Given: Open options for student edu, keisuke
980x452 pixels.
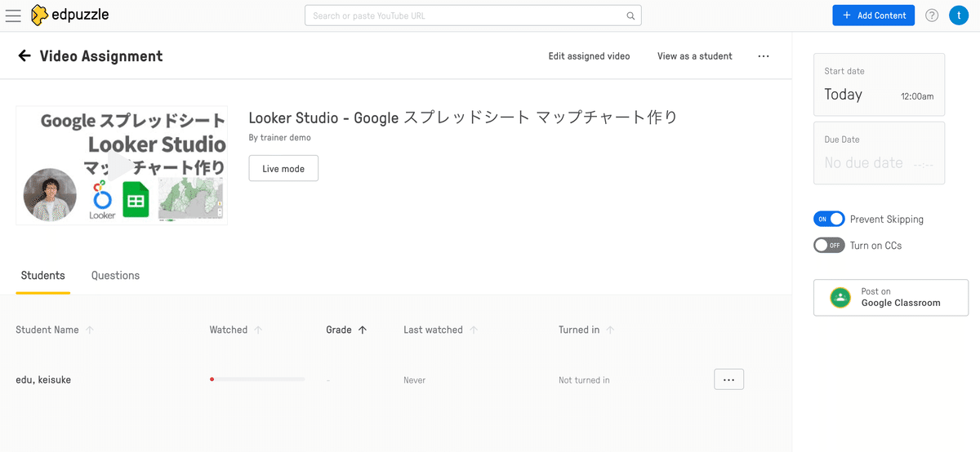Looking at the screenshot, I should coord(728,379).
